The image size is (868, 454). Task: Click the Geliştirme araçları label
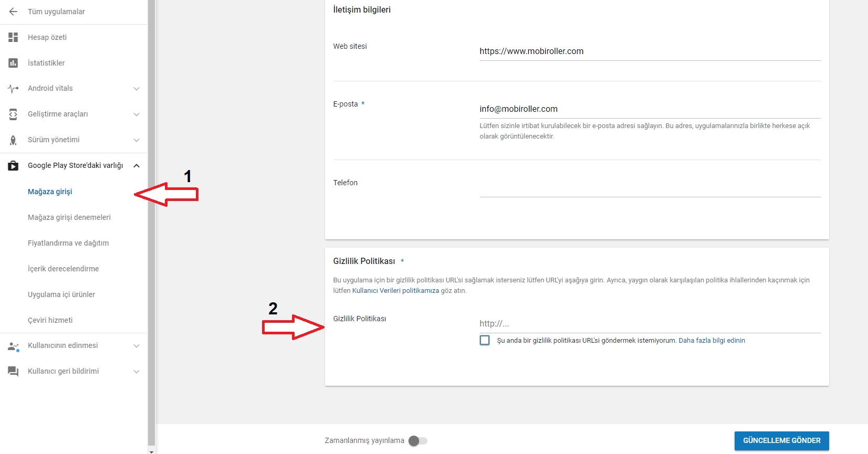pos(58,114)
